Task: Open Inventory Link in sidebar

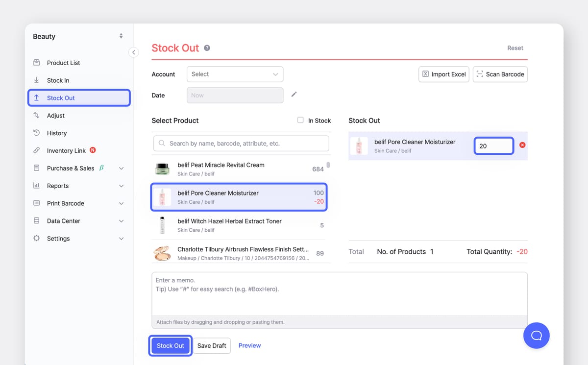Action: pos(66,150)
